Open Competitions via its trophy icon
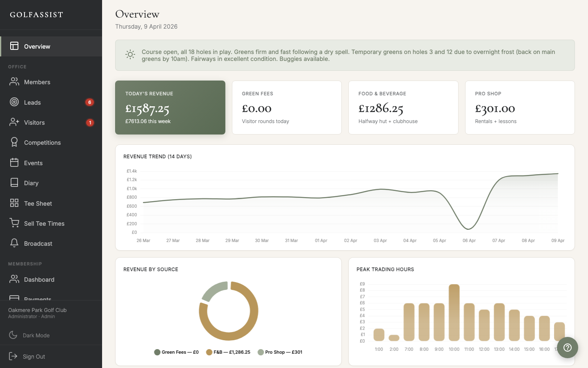This screenshot has width=588, height=368. pos(14,142)
